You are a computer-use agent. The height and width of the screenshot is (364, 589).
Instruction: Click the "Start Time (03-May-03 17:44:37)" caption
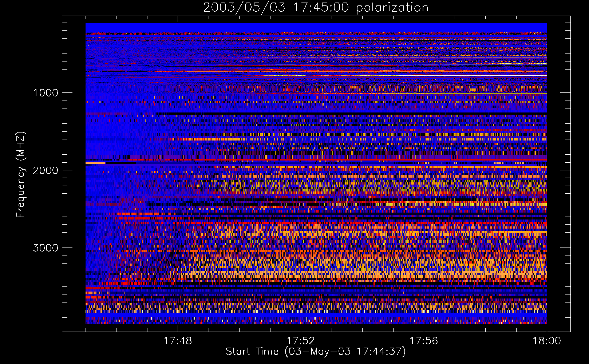[x=316, y=352]
